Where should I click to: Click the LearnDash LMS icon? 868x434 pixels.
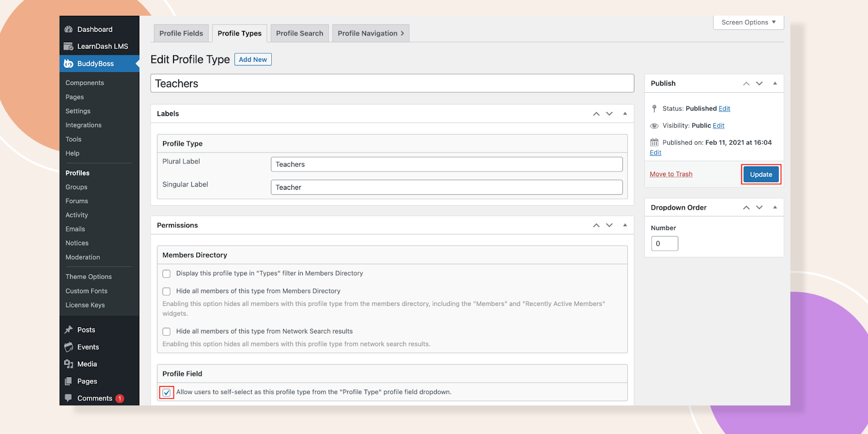tap(68, 46)
